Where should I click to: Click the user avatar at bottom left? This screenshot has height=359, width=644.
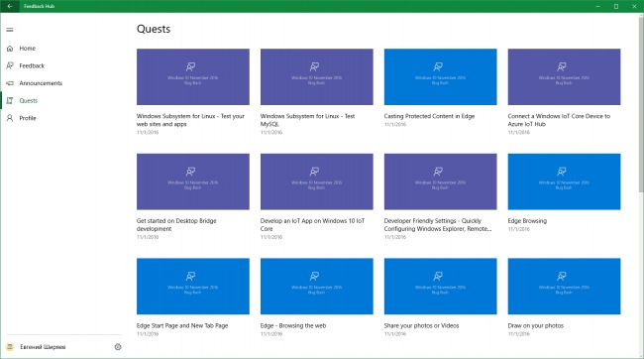[11, 347]
